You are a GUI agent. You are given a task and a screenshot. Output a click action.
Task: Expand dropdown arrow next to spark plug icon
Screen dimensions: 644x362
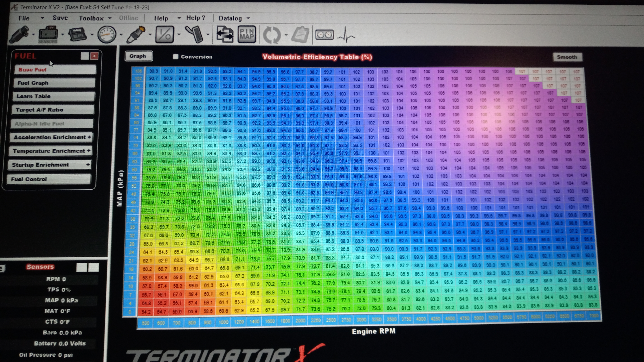pyautogui.click(x=150, y=34)
